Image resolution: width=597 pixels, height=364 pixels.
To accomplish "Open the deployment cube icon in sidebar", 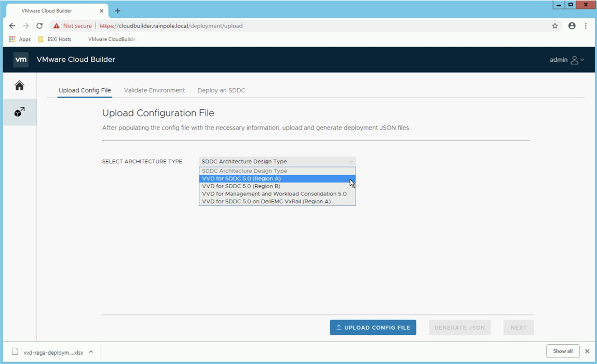I will click(x=19, y=112).
